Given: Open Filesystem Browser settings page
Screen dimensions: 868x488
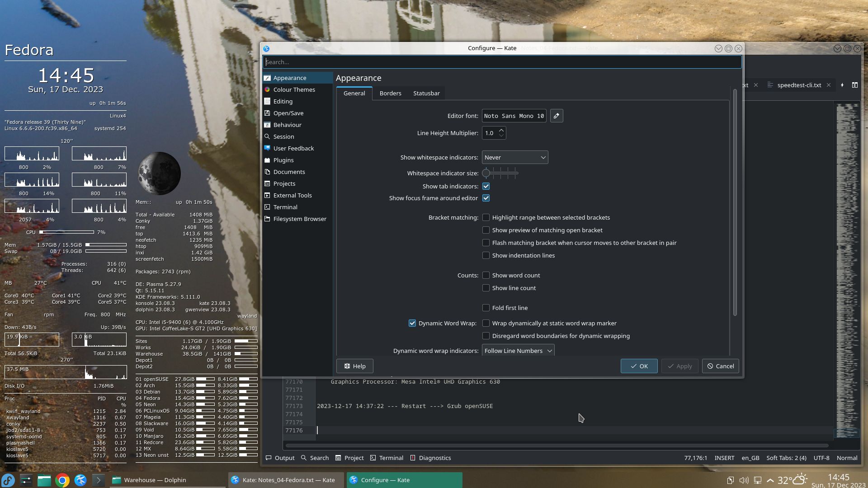Looking at the screenshot, I should tap(299, 219).
